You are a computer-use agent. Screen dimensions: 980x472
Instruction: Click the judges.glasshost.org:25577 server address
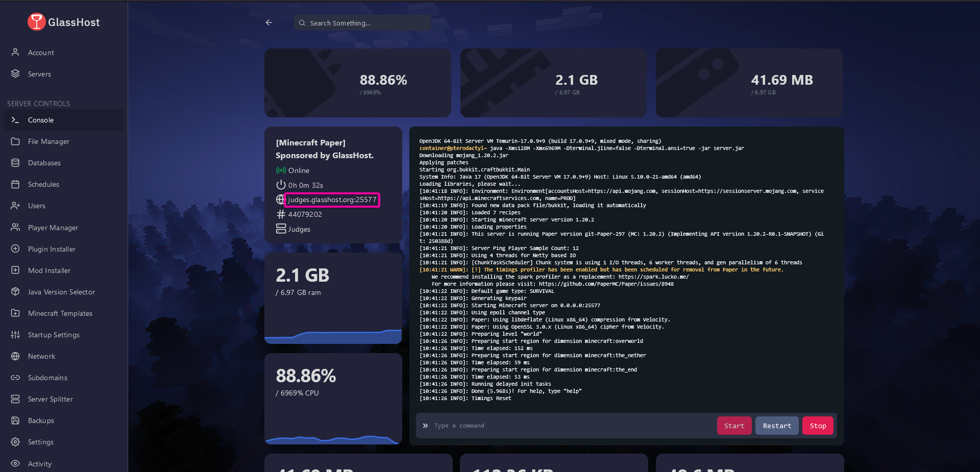pos(332,200)
